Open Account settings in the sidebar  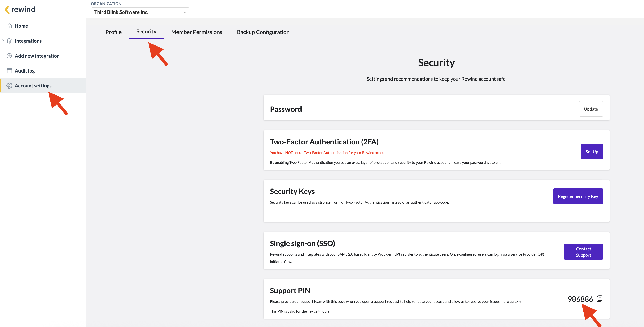tap(43, 86)
